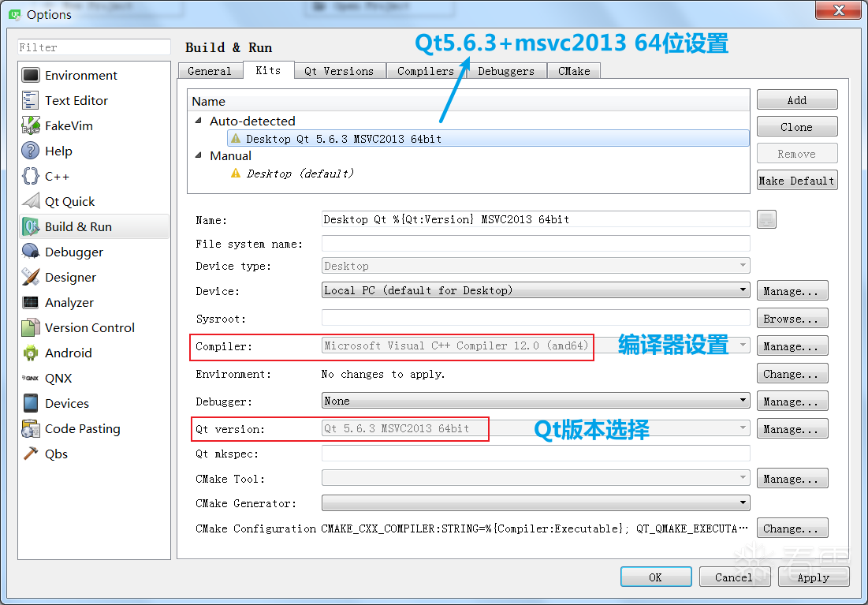Select the Qbs category icon

point(31,454)
